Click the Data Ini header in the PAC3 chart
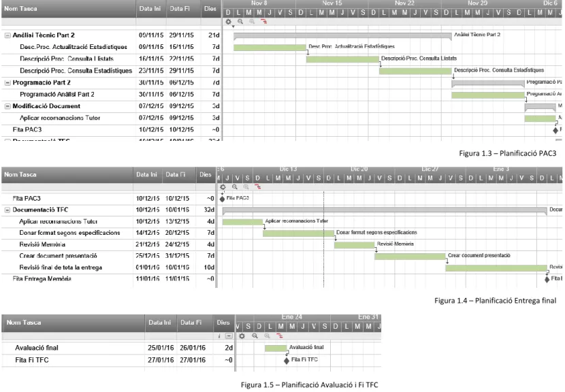The height and width of the screenshot is (392, 565). click(150, 9)
